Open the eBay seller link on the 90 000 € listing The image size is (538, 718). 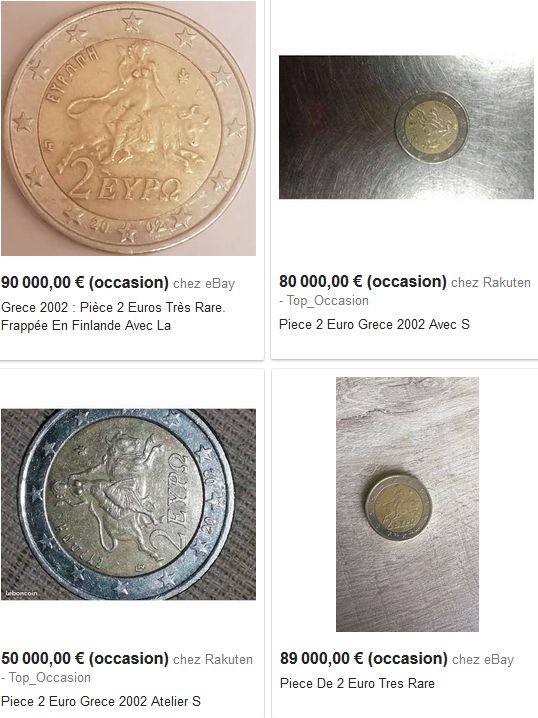(204, 283)
